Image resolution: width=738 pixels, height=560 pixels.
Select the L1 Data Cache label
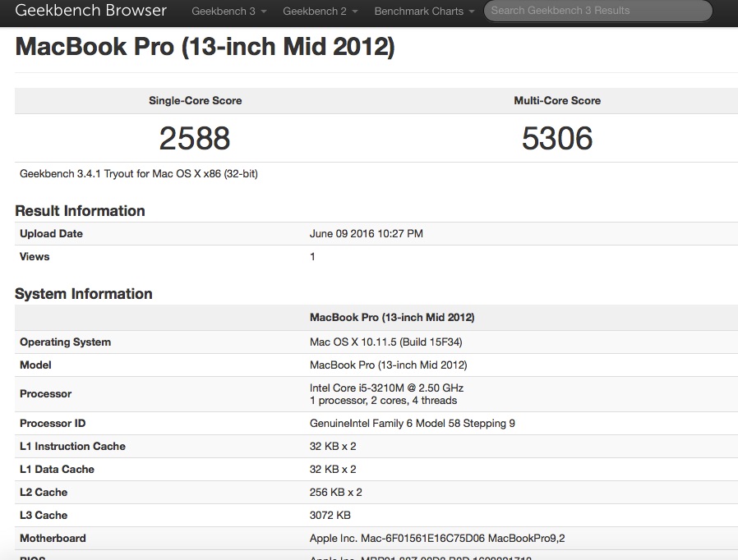tap(57, 470)
